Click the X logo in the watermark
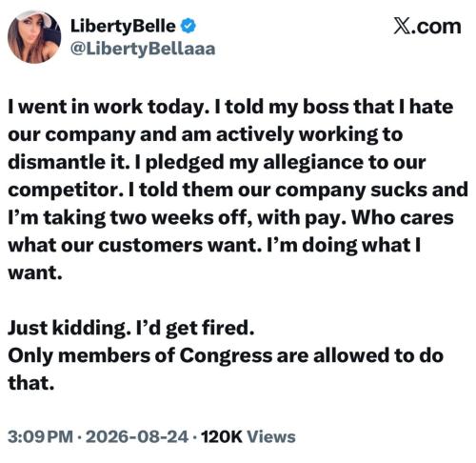Screen dimensions: 476x463 point(401,26)
